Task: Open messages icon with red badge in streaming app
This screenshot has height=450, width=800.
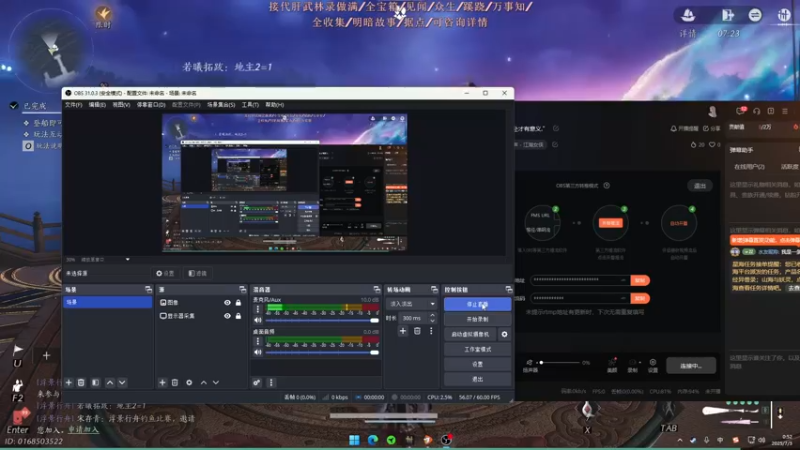Action: click(x=740, y=111)
